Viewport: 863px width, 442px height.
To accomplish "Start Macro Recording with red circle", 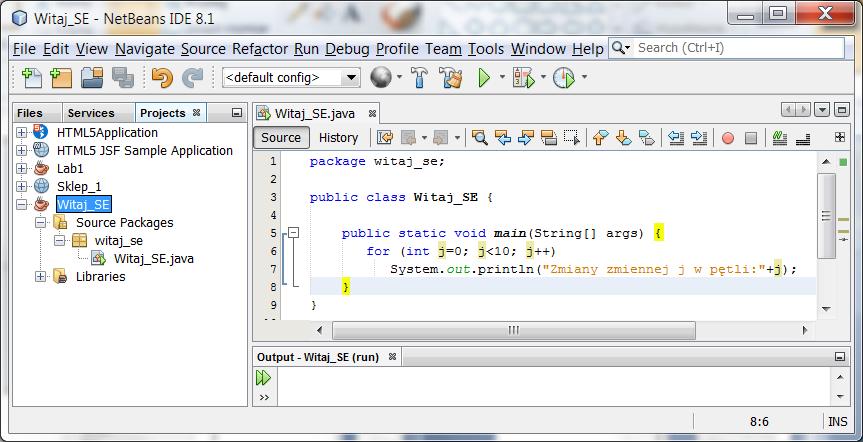I will (x=728, y=138).
